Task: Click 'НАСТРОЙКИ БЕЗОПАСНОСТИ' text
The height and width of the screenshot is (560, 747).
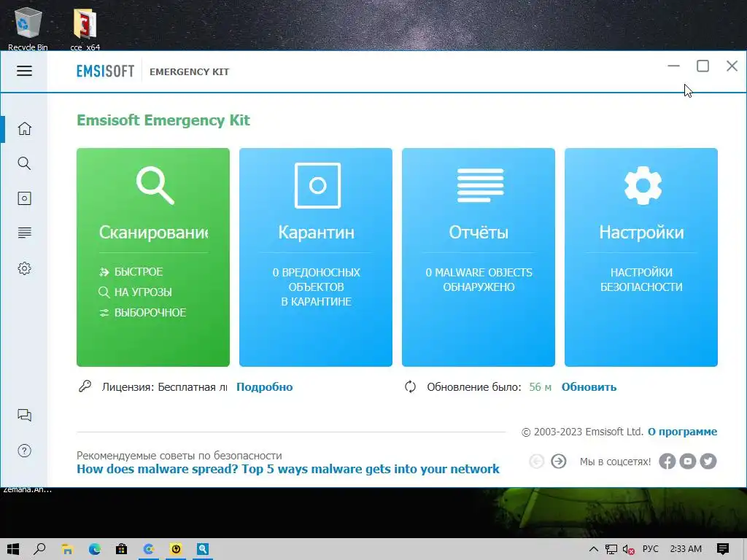Action: click(x=641, y=279)
